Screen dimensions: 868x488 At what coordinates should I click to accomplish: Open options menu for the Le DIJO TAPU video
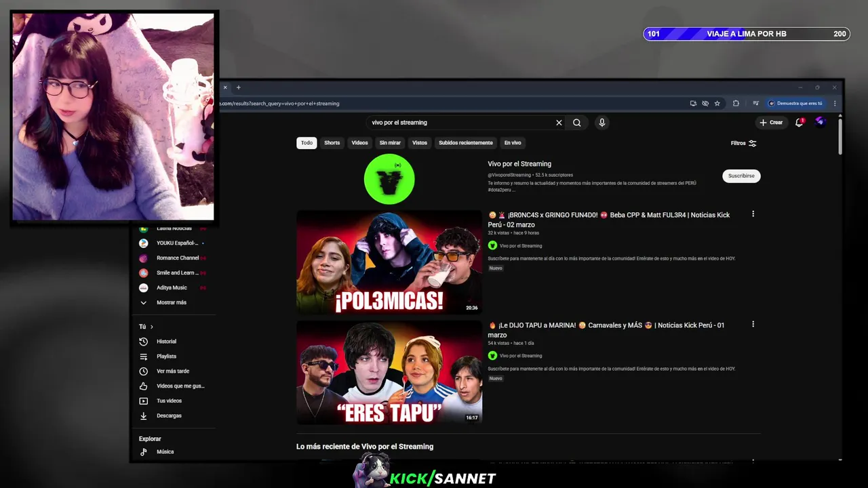pyautogui.click(x=753, y=325)
